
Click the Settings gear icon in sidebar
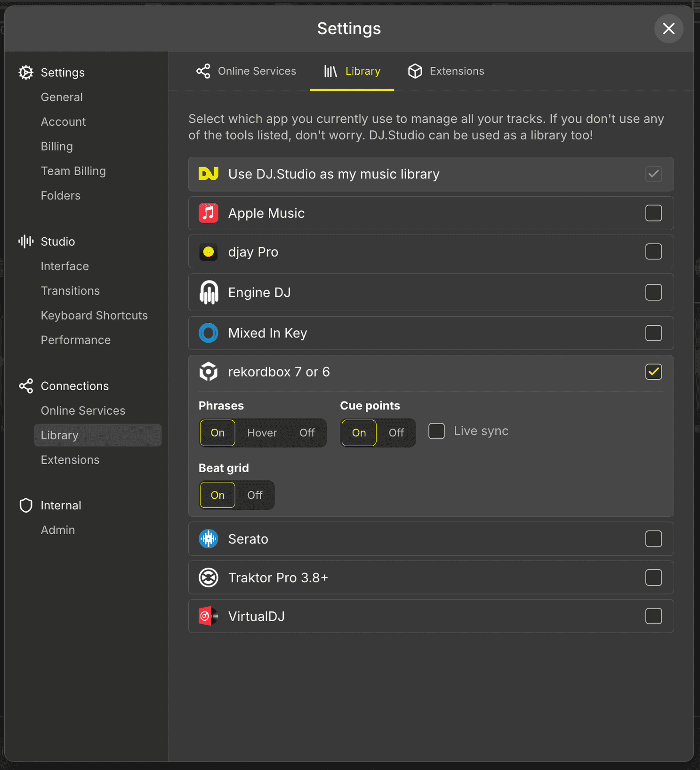(26, 72)
